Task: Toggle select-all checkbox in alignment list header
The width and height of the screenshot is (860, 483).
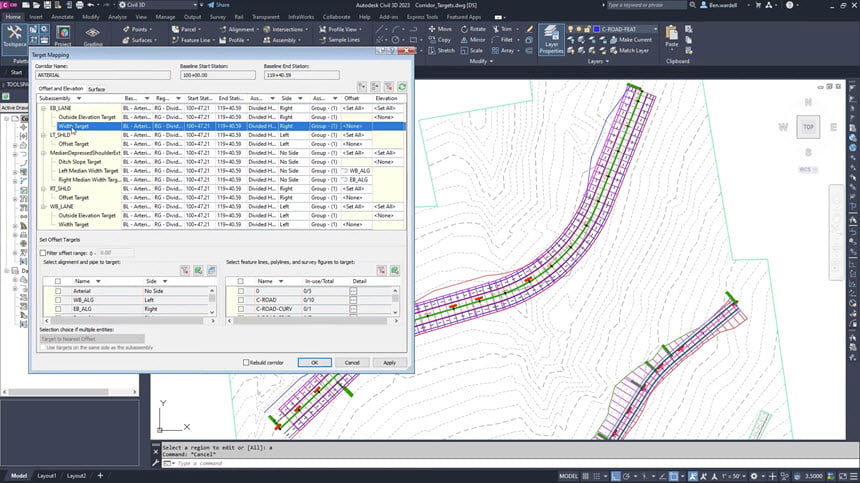Action: (x=58, y=281)
